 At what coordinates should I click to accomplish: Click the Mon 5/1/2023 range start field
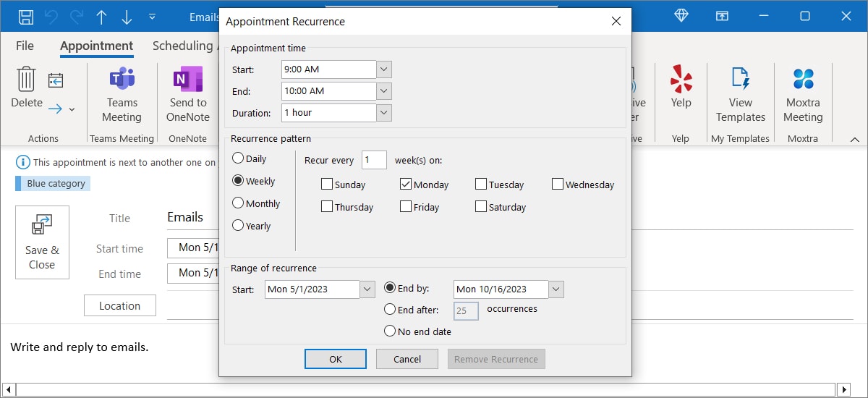coord(312,289)
